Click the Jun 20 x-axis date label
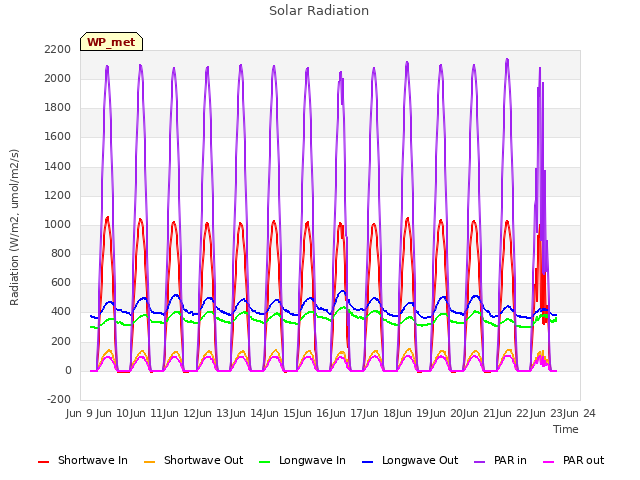 pos(447,413)
